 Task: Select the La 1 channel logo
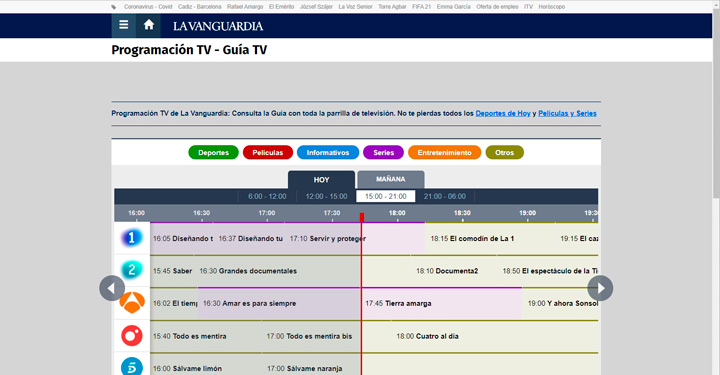pyautogui.click(x=132, y=238)
